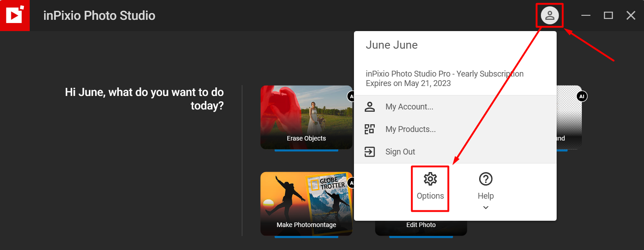Click the AI badge on the rightmost tile

[582, 96]
